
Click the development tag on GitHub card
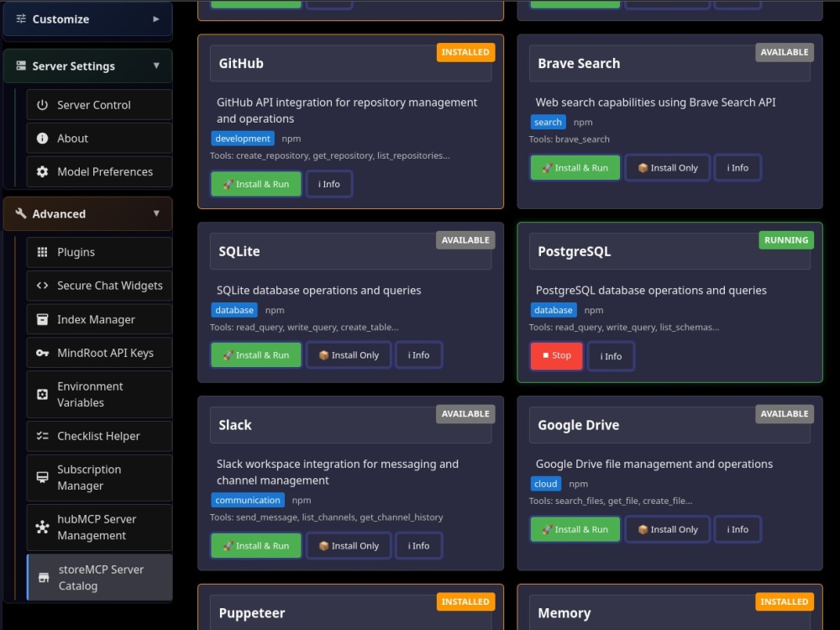pyautogui.click(x=243, y=139)
